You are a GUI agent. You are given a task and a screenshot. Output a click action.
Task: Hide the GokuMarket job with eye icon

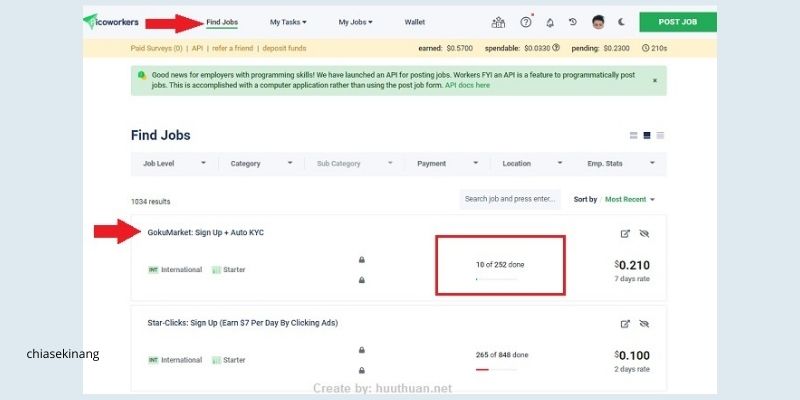pos(644,234)
